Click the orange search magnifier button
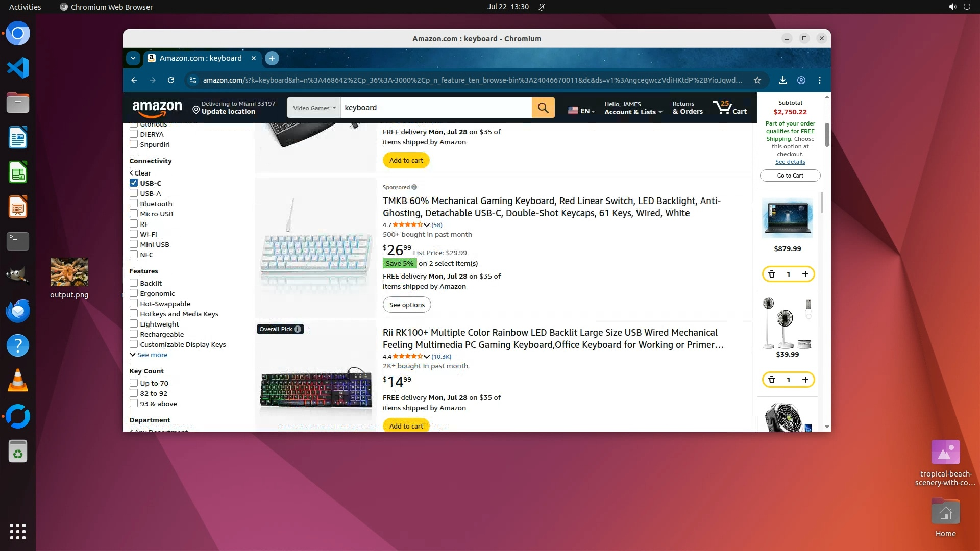 tap(543, 108)
